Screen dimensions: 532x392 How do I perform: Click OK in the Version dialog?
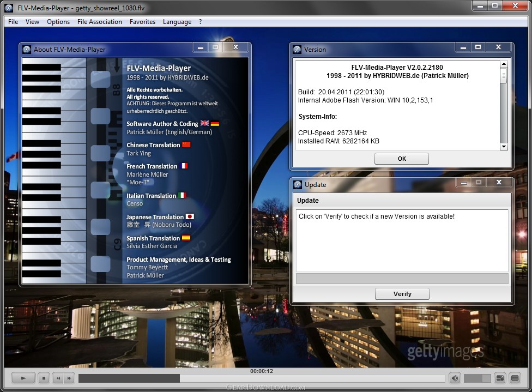(x=402, y=159)
